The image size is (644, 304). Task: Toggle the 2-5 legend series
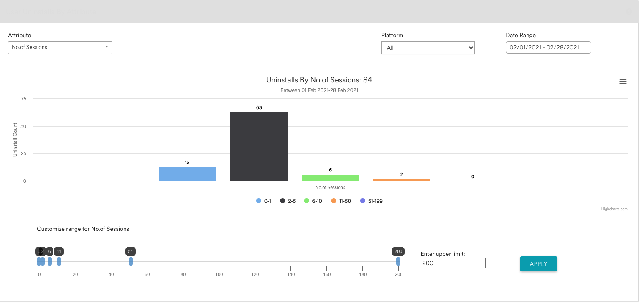point(288,201)
